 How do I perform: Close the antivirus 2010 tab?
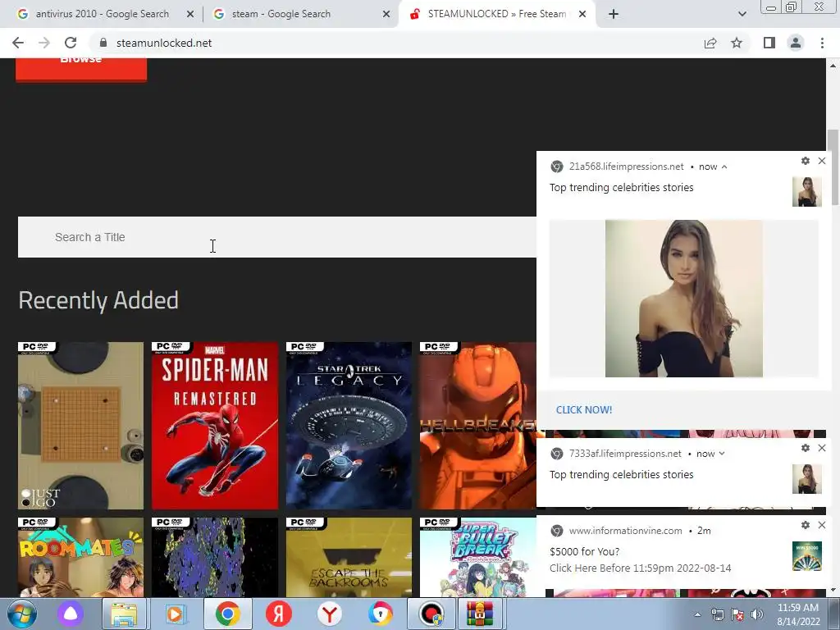tap(190, 15)
